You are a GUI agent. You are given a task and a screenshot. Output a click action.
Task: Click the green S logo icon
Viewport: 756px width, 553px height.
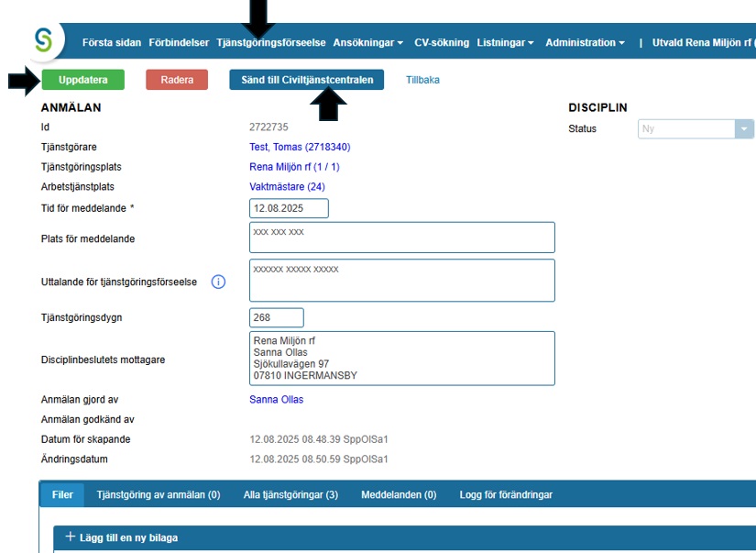(44, 39)
